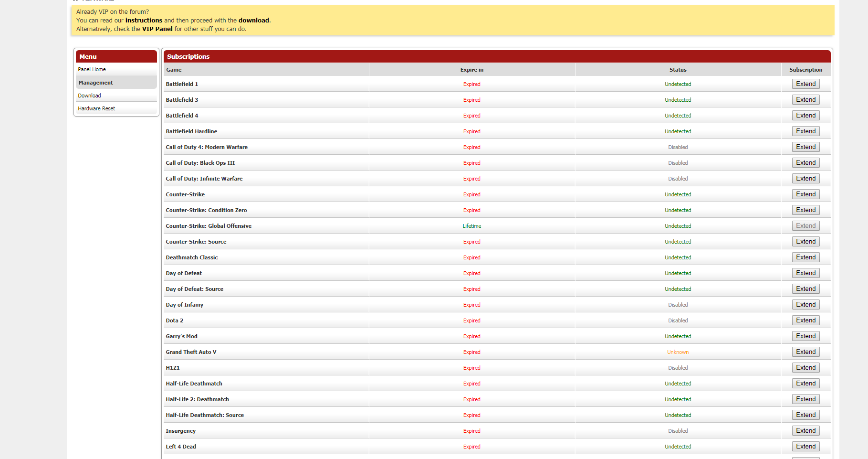
Task: Extend the Left 4 Dead subscription
Action: [806, 447]
